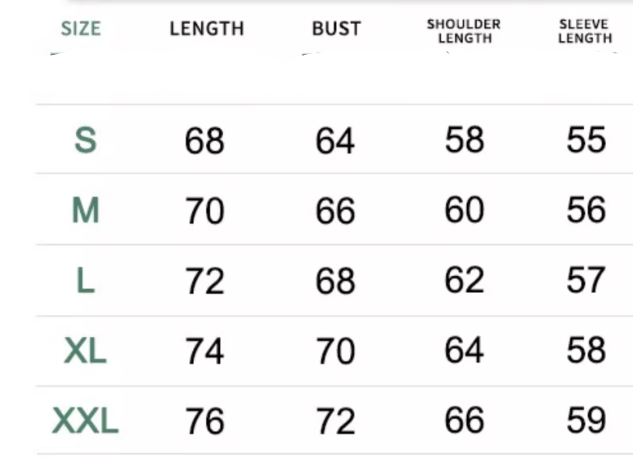Select length value 74 in the XL row
633x459 pixels.
point(204,351)
